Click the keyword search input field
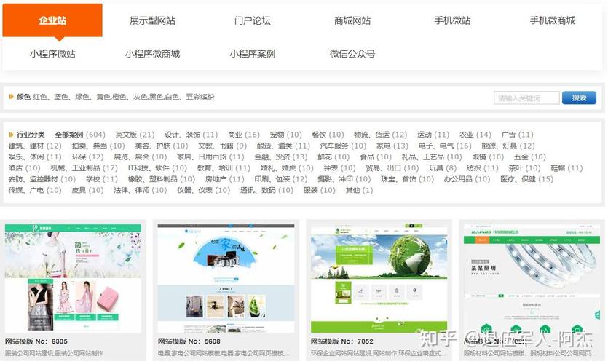This screenshot has height=364, width=608. click(x=526, y=98)
